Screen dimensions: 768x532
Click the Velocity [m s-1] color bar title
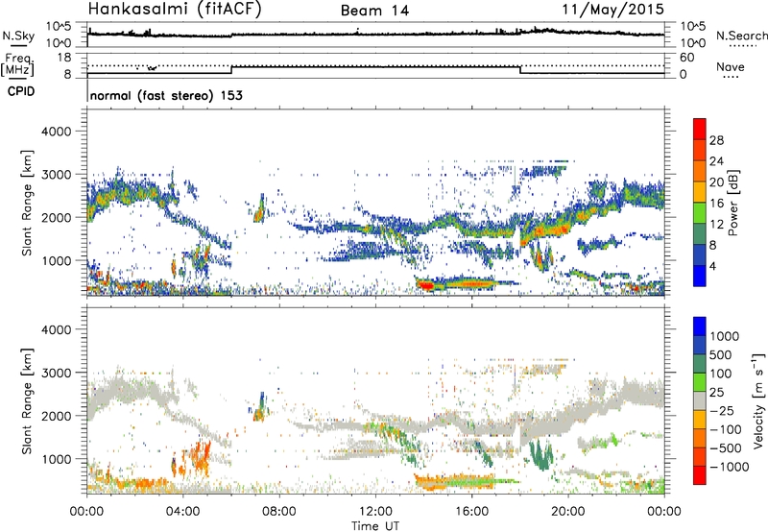click(758, 400)
